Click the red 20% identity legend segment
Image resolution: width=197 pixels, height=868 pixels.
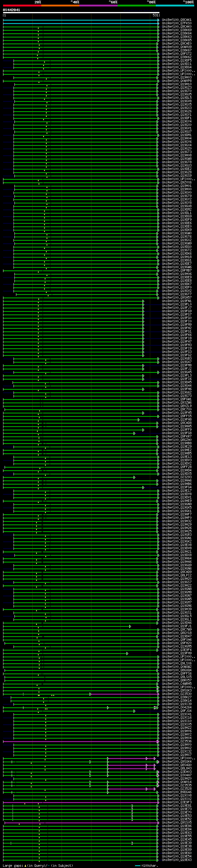[x=22, y=6]
